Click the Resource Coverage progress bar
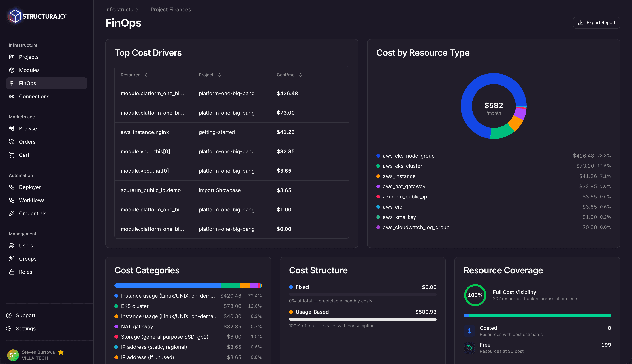The width and height of the screenshot is (632, 364). 537,315
